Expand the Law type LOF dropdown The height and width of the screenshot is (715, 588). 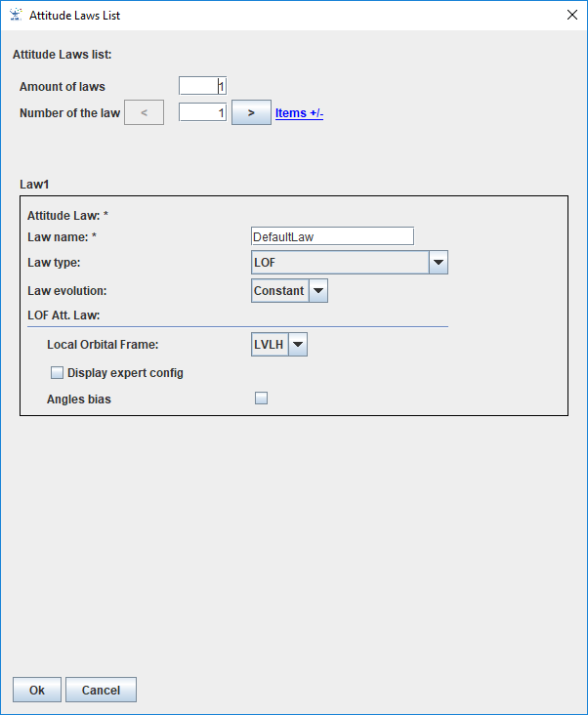[x=439, y=263]
